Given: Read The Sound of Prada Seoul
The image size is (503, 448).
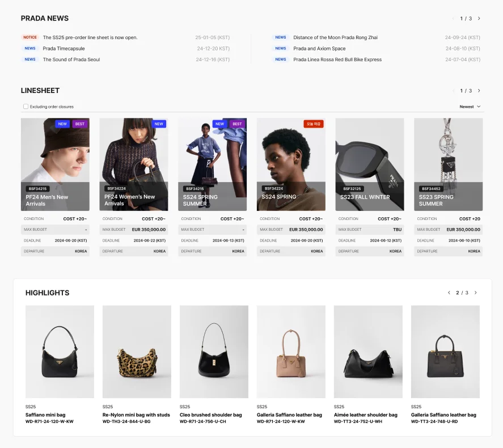Looking at the screenshot, I should 71,60.
